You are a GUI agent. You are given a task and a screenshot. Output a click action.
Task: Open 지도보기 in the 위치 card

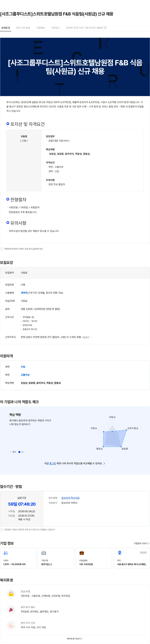click(143, 552)
